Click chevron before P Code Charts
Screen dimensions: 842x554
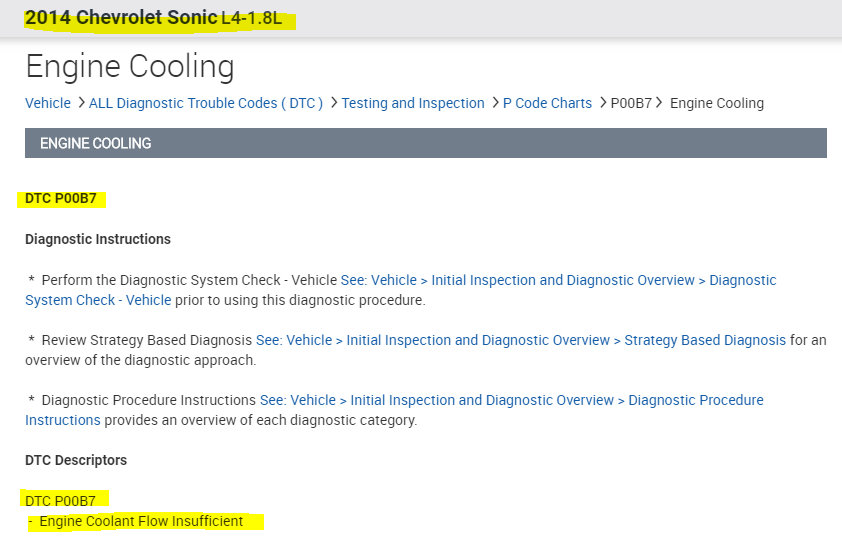point(494,103)
